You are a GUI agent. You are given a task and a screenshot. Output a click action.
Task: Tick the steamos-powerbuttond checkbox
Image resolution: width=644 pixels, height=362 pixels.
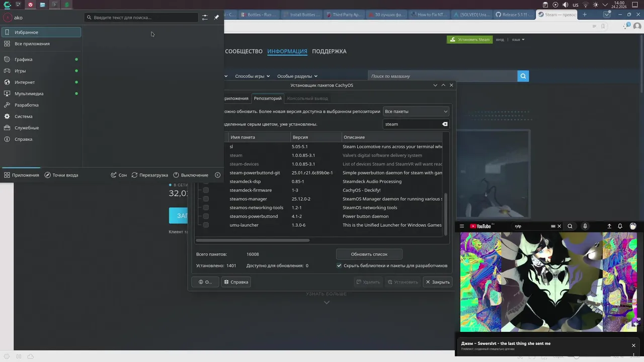pos(206,216)
